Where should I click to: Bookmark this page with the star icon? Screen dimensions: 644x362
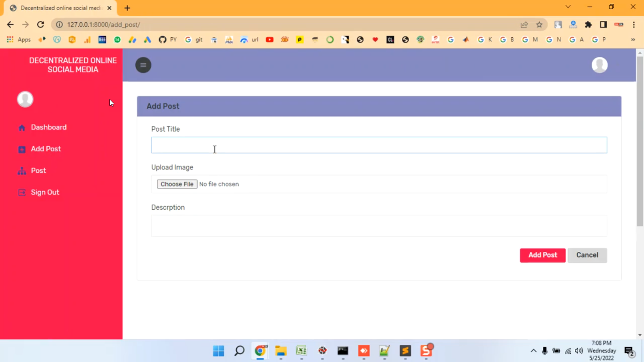coord(539,25)
